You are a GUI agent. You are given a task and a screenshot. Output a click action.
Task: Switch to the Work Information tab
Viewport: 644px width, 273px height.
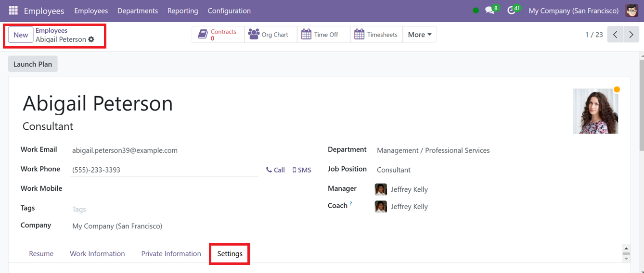pyautogui.click(x=97, y=254)
